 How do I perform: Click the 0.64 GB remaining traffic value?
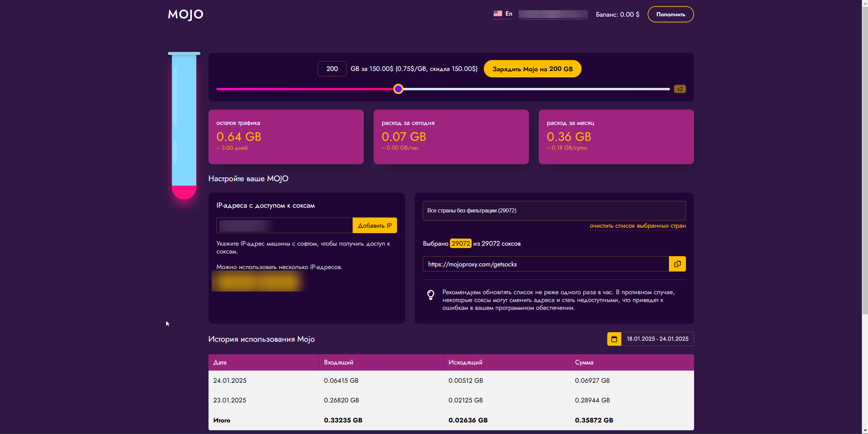coord(239,137)
